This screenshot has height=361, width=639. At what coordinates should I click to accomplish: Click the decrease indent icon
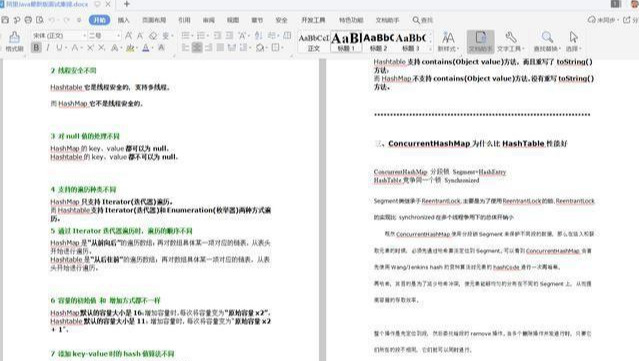[217, 36]
